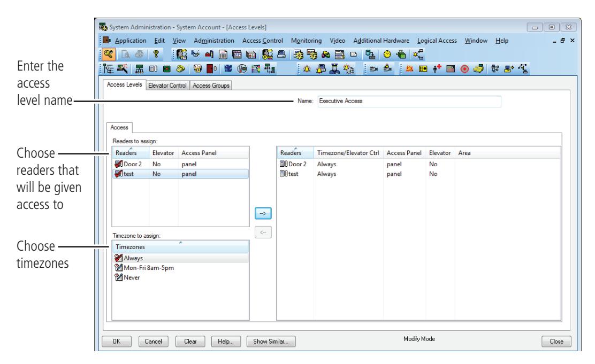Switch to the Access Groups tab
Image resolution: width=595 pixels, height=364 pixels.
pos(211,86)
